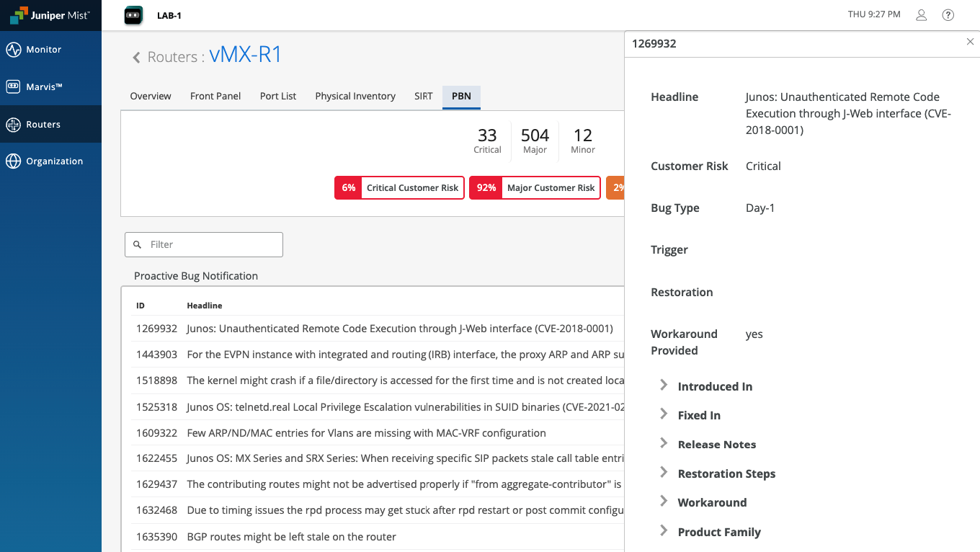
Task: Switch to the Physical Inventory tab
Action: (355, 96)
